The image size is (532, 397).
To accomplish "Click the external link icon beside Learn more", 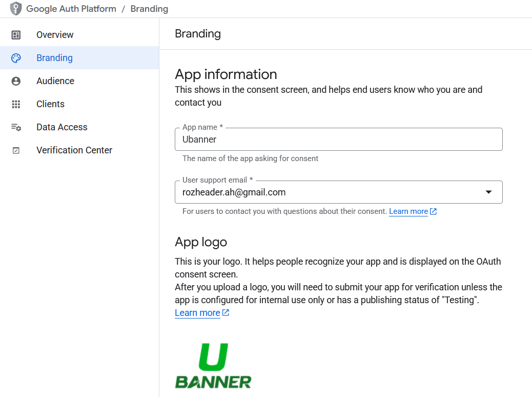I will (433, 211).
